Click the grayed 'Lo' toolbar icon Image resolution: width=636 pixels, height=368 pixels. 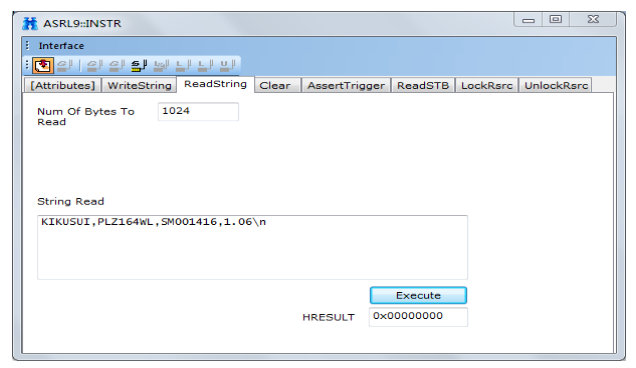[161, 65]
